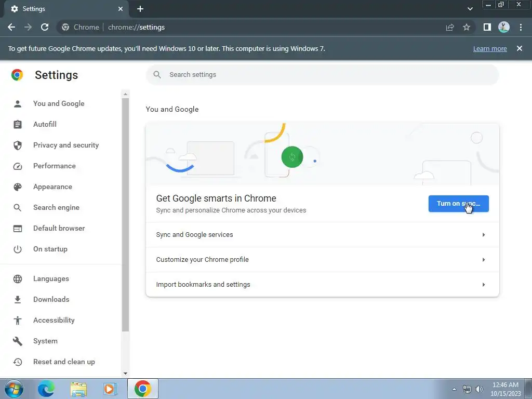This screenshot has width=532, height=399.
Task: Click the Search settings field
Action: [x=322, y=75]
